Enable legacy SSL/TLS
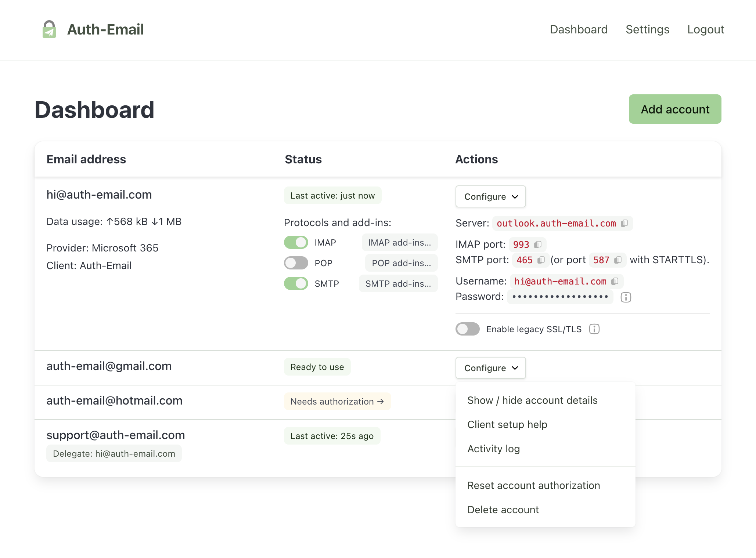The height and width of the screenshot is (558, 756). click(x=467, y=329)
